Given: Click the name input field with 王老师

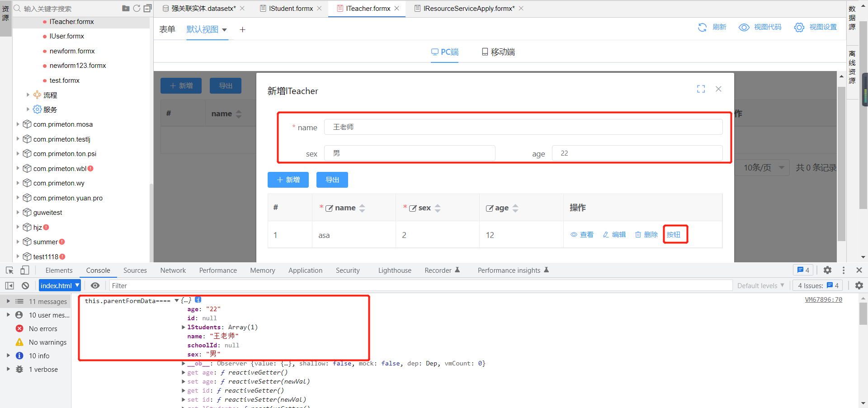Looking at the screenshot, I should [x=523, y=127].
